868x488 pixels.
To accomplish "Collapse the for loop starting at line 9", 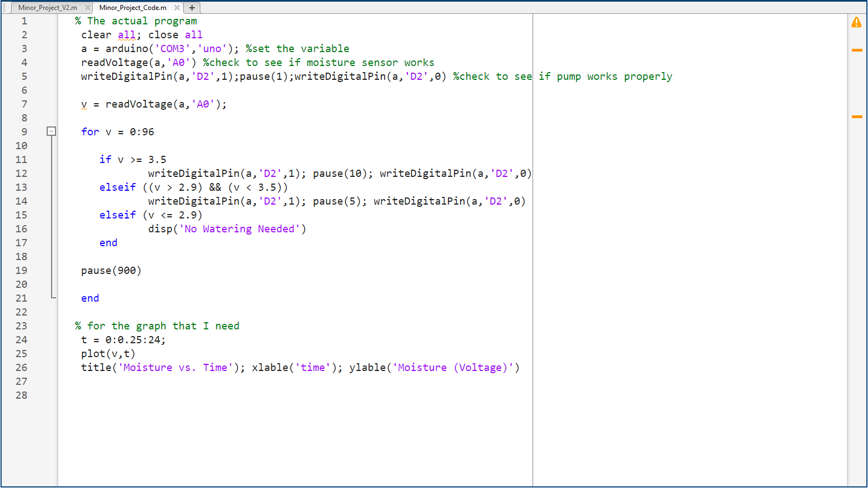I will click(x=51, y=131).
